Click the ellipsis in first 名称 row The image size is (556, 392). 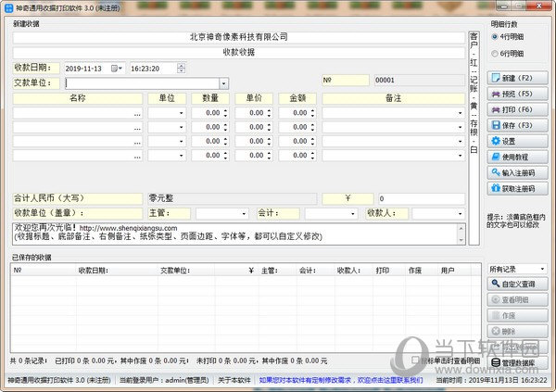pyautogui.click(x=137, y=113)
